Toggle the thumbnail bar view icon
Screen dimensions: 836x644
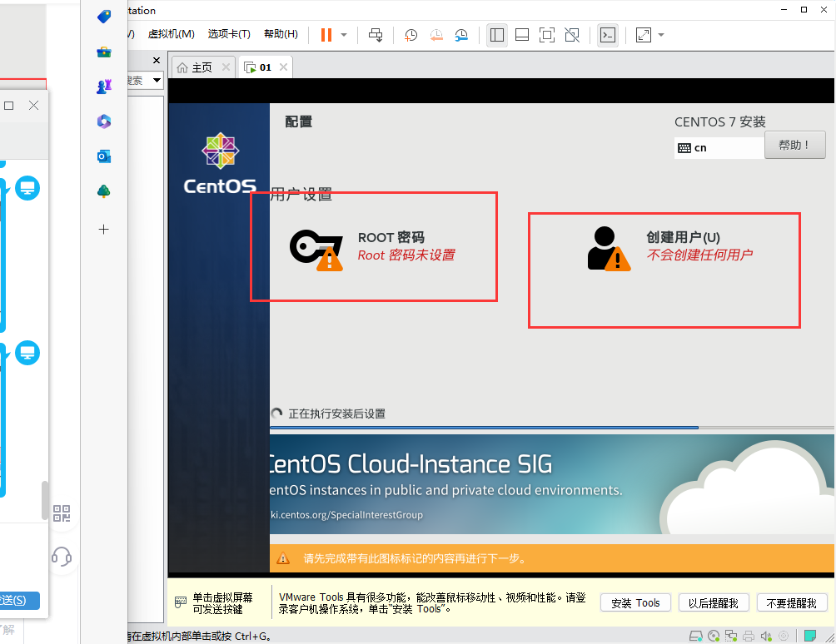(x=522, y=35)
